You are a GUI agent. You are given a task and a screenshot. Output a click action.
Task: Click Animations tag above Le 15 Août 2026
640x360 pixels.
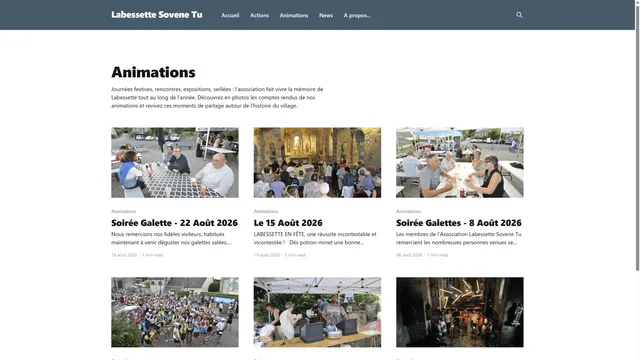coord(266,211)
